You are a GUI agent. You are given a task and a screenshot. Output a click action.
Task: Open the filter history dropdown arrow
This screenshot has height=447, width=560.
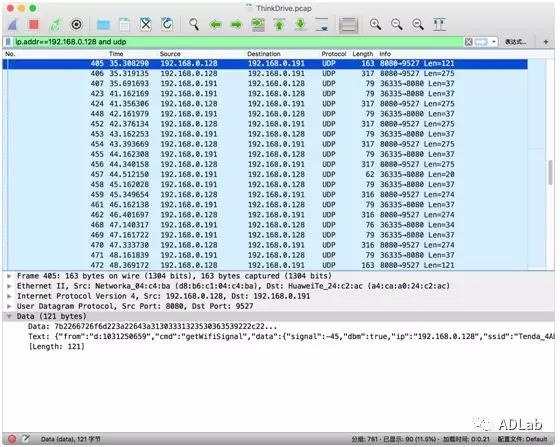coord(494,42)
